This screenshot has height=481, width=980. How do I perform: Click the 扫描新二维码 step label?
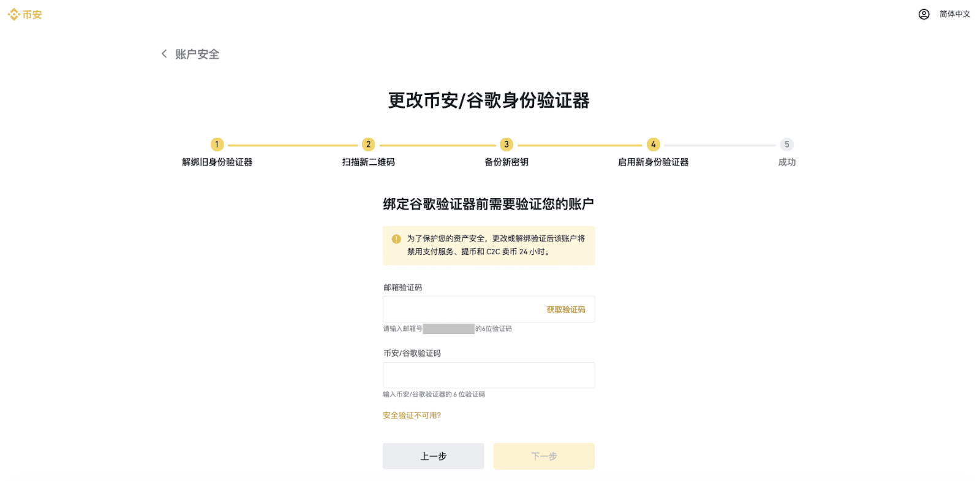368,162
